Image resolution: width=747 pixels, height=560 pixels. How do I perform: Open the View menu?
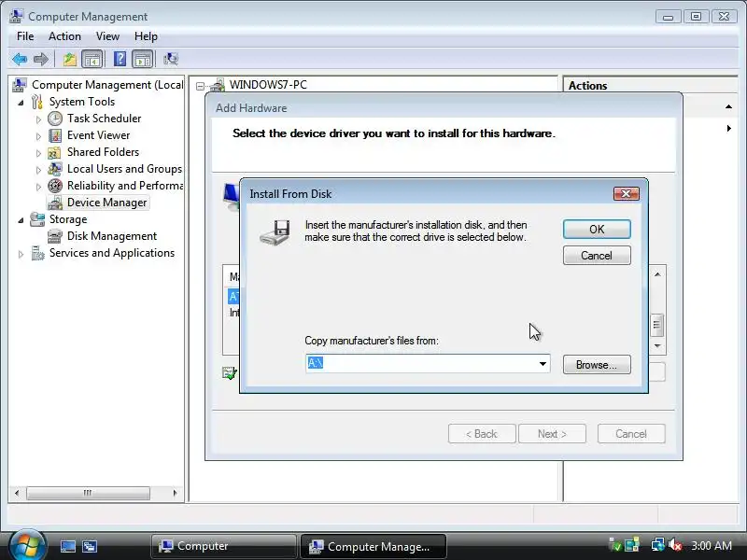click(107, 36)
